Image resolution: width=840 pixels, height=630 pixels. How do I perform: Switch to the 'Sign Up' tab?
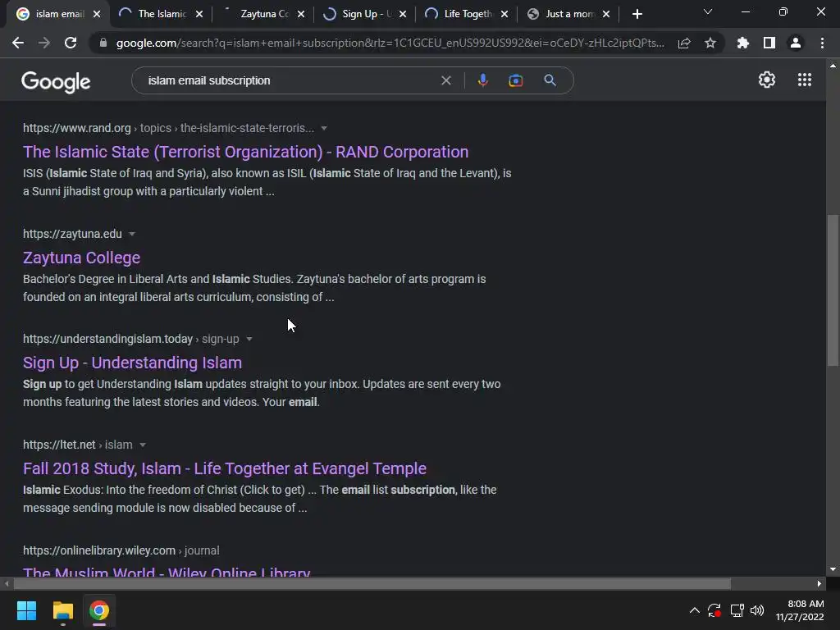pyautogui.click(x=367, y=14)
